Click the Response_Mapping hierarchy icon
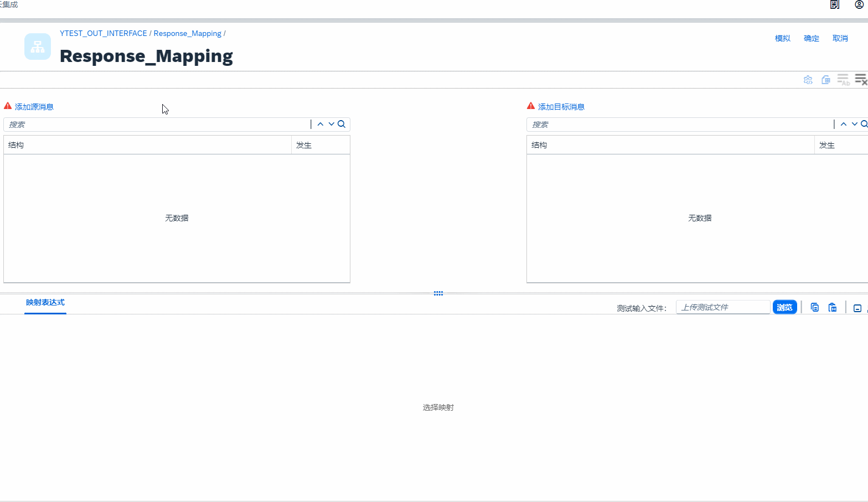The height and width of the screenshot is (502, 868). point(38,46)
